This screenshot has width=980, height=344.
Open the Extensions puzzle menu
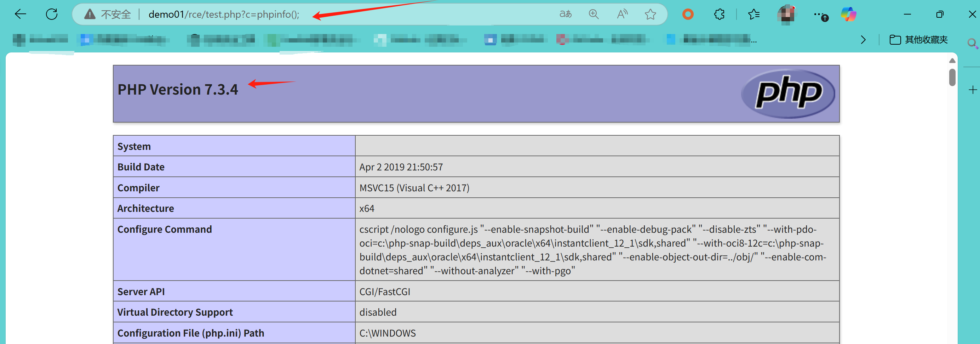tap(719, 15)
